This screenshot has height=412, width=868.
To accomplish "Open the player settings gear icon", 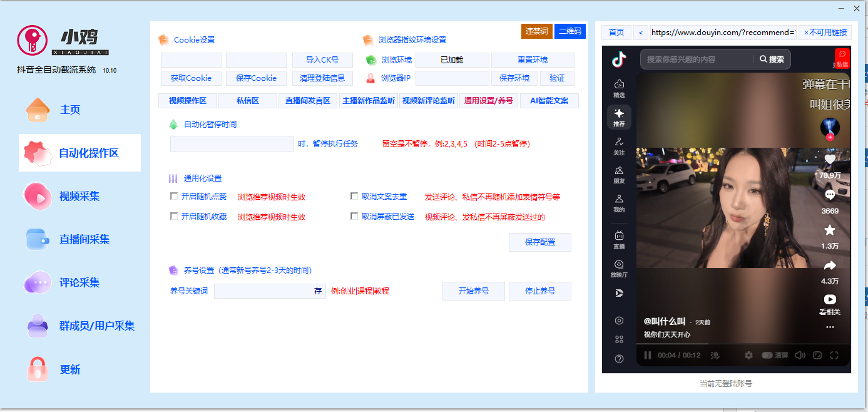I will click(748, 355).
